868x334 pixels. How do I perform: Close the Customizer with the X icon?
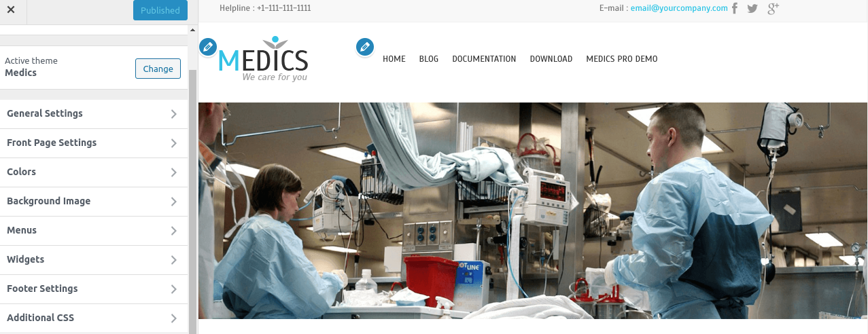click(x=11, y=10)
